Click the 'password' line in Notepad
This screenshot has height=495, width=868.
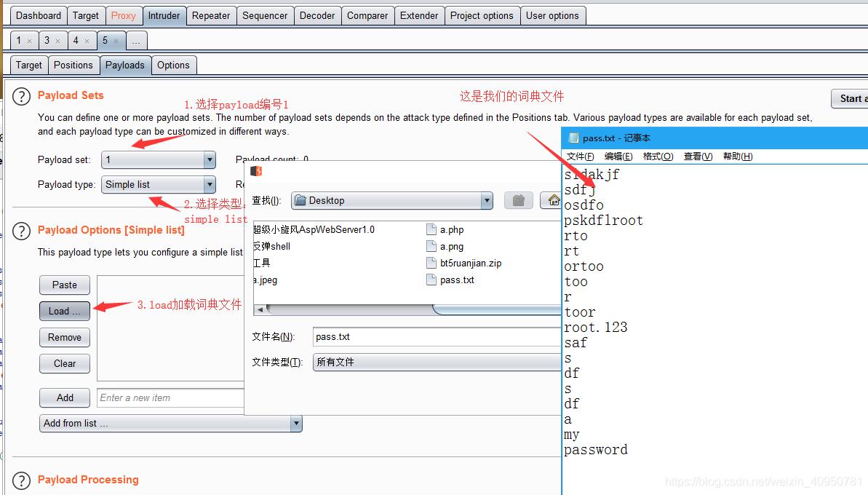pyautogui.click(x=596, y=450)
